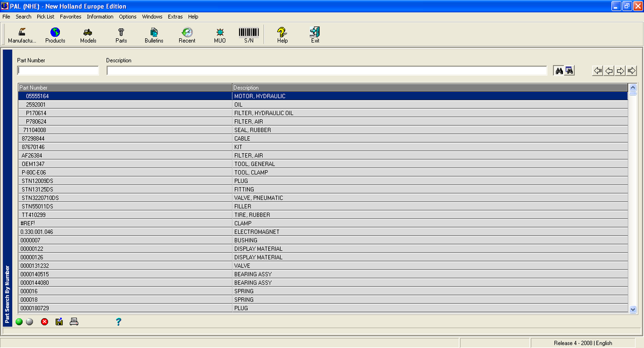Select part 0000007 row
The image size is (644, 348).
click(323, 240)
